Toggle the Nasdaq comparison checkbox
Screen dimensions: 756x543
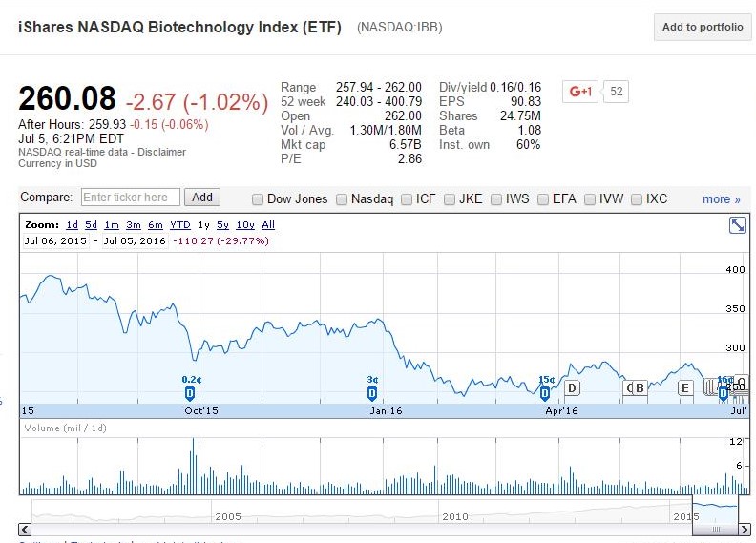click(342, 199)
